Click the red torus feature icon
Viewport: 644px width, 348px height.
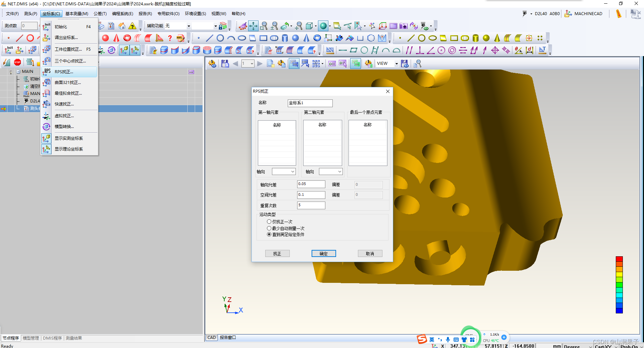click(x=127, y=38)
